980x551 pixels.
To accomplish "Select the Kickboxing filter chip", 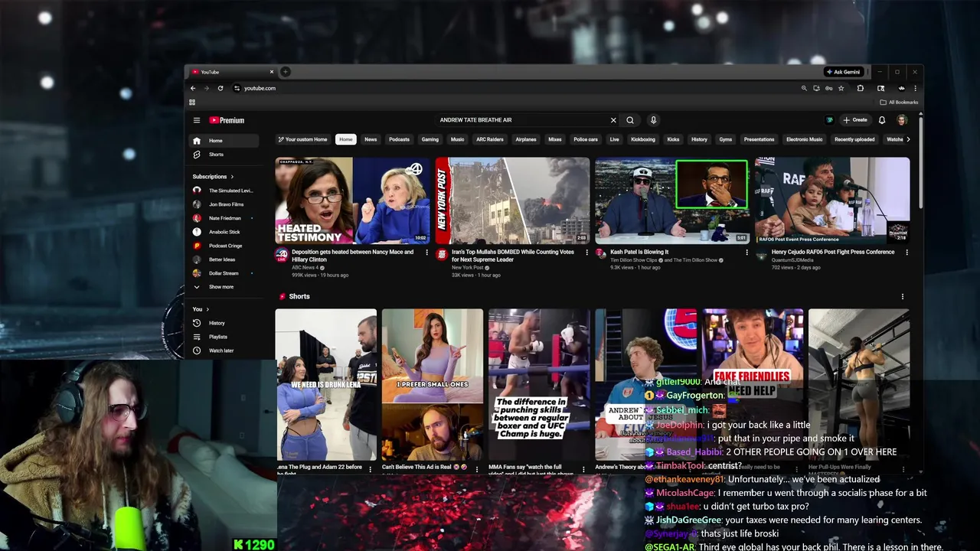I will pyautogui.click(x=643, y=139).
